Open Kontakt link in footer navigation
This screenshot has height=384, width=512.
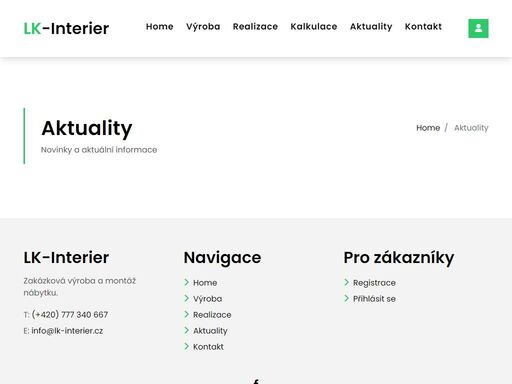[208, 347]
